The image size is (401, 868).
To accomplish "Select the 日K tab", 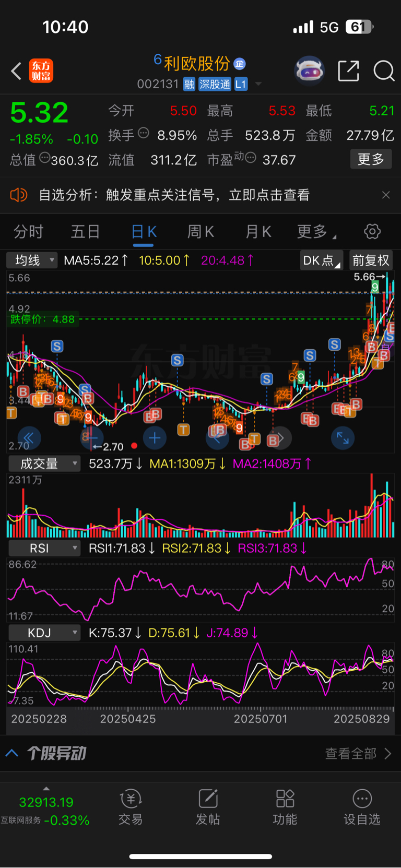I will click(x=144, y=231).
